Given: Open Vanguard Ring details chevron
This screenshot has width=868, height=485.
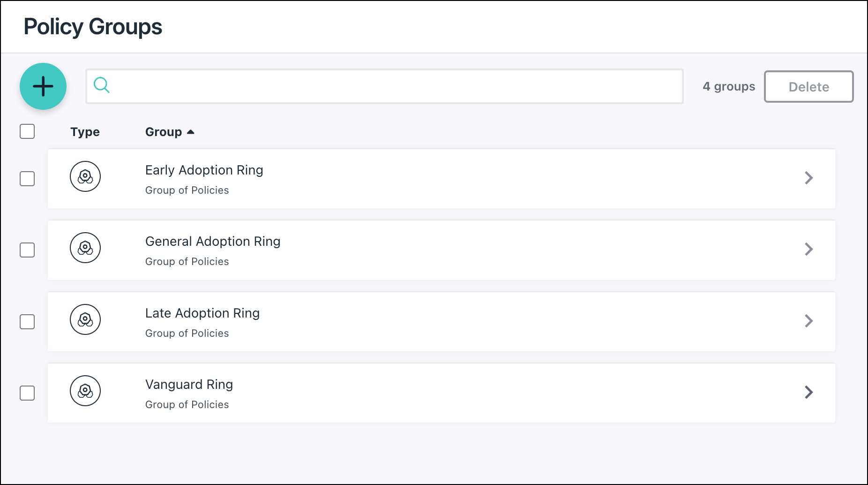Looking at the screenshot, I should (808, 392).
